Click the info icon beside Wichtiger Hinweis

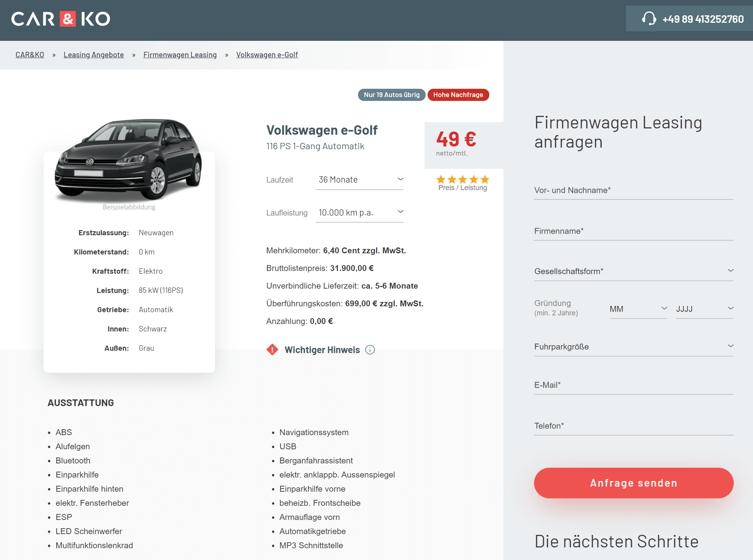click(370, 350)
